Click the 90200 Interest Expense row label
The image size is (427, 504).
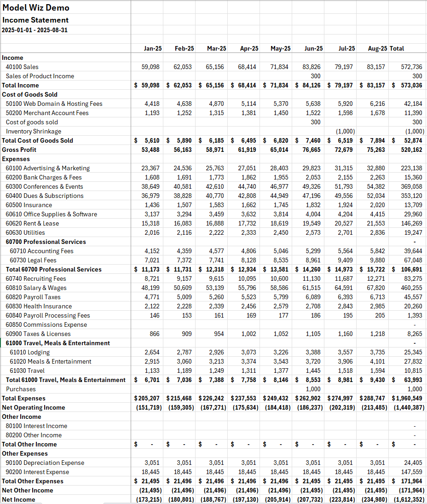pyautogui.click(x=37, y=472)
